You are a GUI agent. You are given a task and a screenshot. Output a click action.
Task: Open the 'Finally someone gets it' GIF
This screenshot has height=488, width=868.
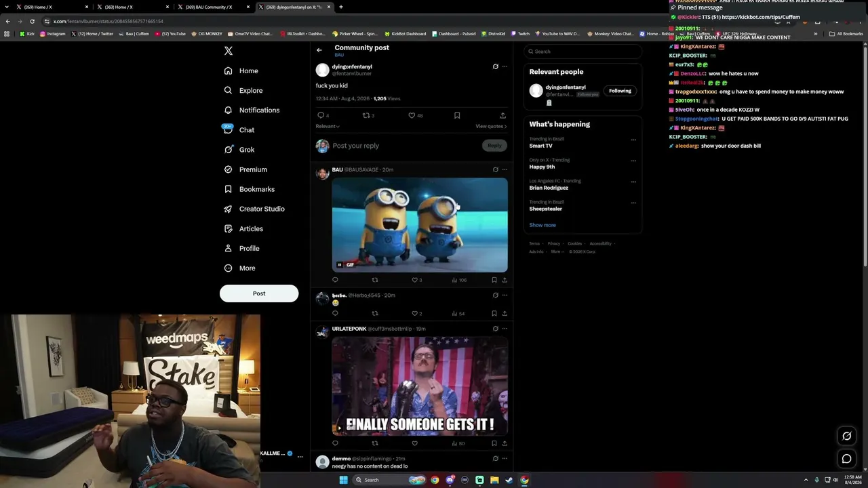[420, 386]
